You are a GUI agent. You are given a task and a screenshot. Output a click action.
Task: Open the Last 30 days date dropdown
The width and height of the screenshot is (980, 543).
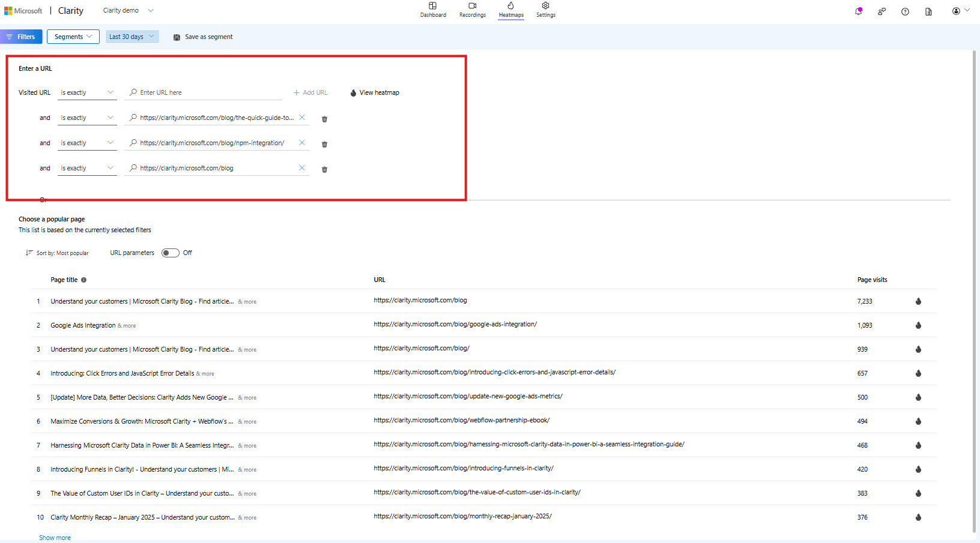[x=132, y=37]
